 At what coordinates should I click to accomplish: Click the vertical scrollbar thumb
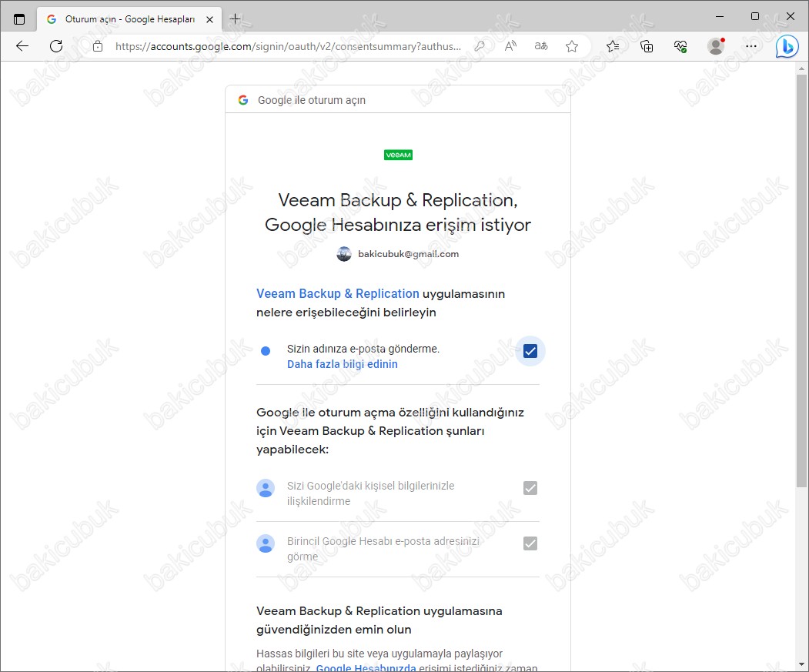click(x=801, y=281)
